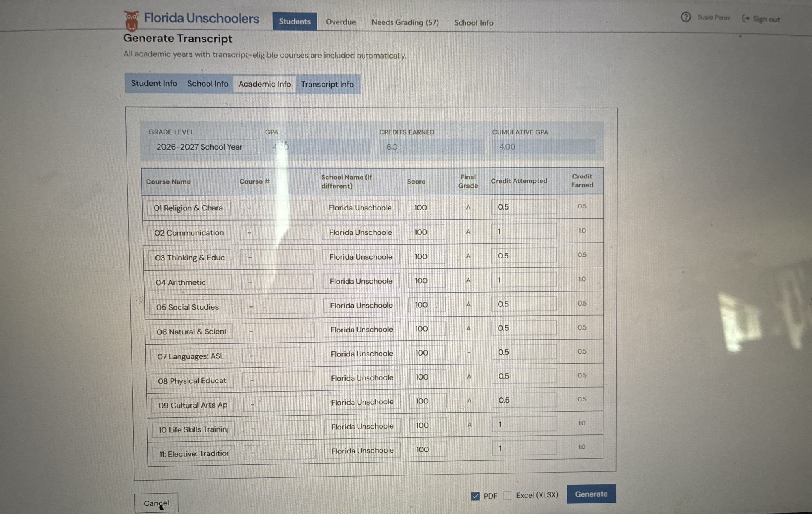
Task: Go to the Overdue nav tab
Action: (x=341, y=22)
